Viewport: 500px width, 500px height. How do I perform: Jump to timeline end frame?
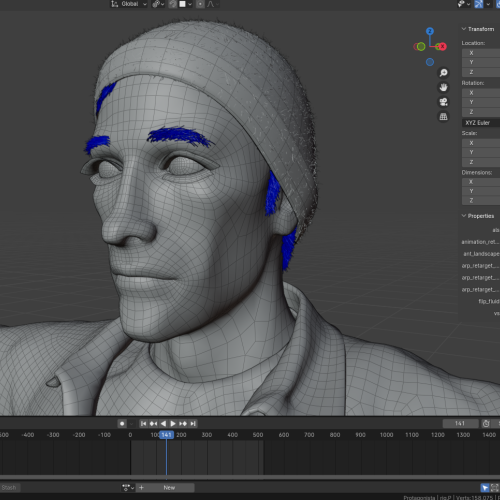click(193, 424)
